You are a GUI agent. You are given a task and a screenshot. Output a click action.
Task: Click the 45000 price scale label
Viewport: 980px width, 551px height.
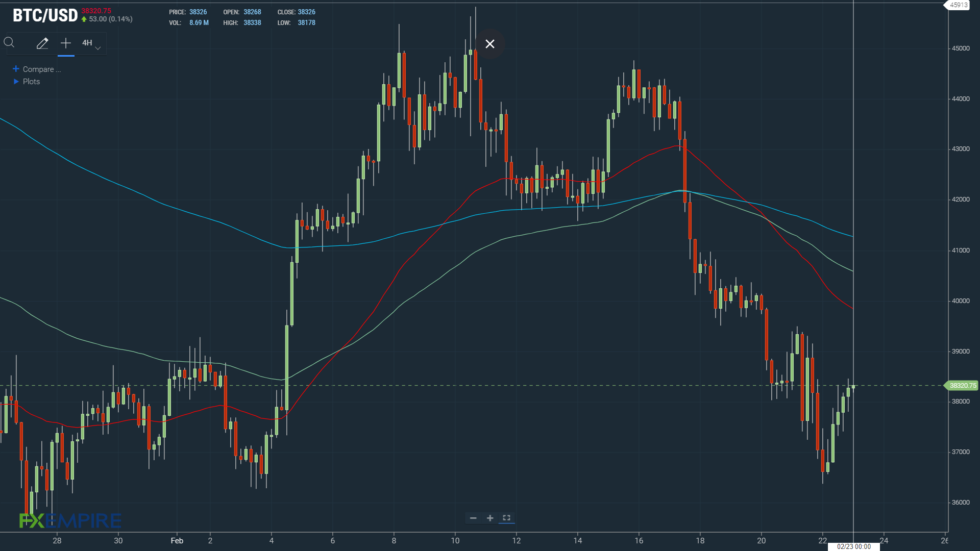[961, 48]
